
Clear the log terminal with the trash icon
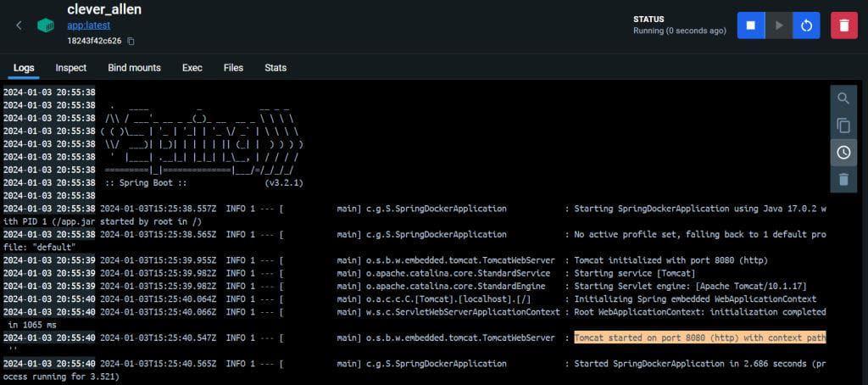[x=843, y=179]
